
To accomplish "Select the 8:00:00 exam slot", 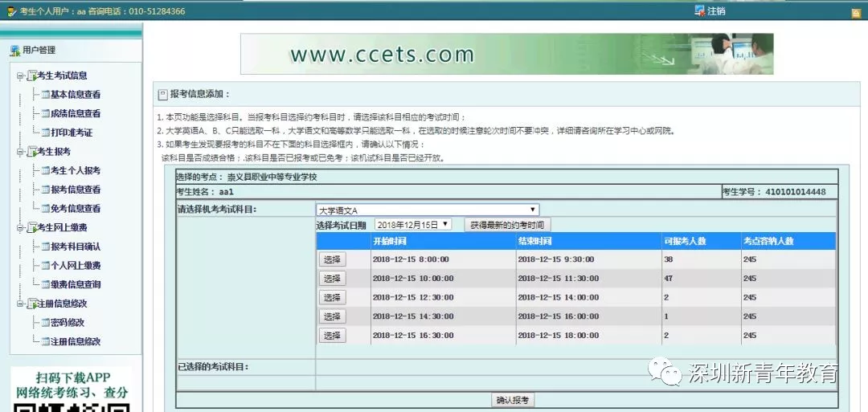I will coord(332,259).
